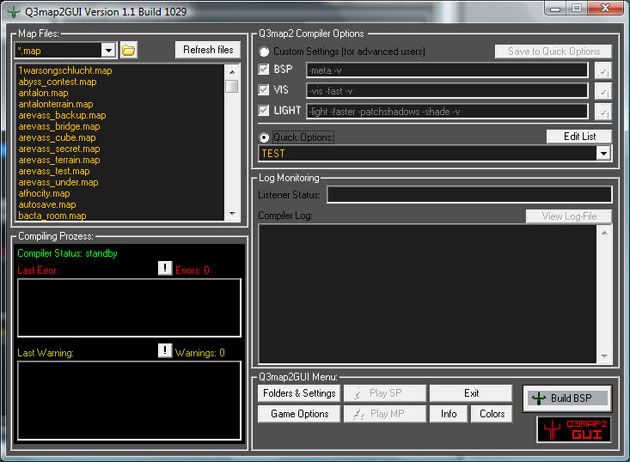Viewport: 630px width, 462px height.
Task: Click the VIS options edit icon
Action: [603, 91]
